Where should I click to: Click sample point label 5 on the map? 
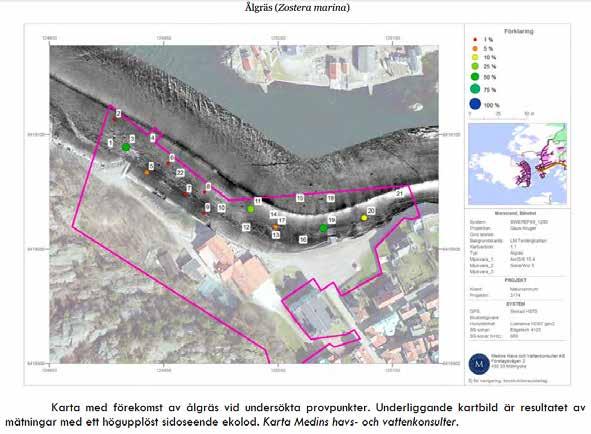(151, 166)
